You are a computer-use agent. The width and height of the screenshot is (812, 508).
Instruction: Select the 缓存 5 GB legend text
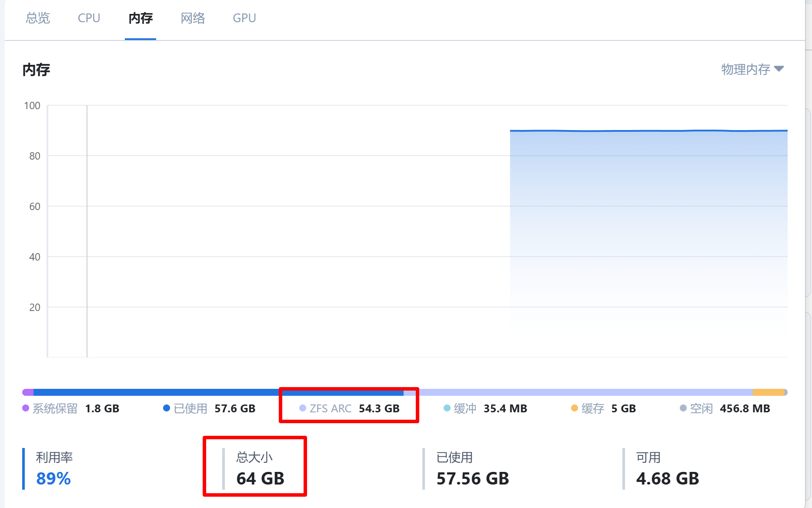pyautogui.click(x=608, y=408)
